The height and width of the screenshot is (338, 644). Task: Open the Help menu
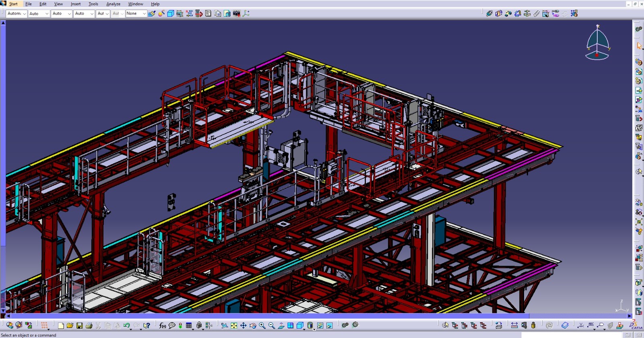(x=155, y=4)
